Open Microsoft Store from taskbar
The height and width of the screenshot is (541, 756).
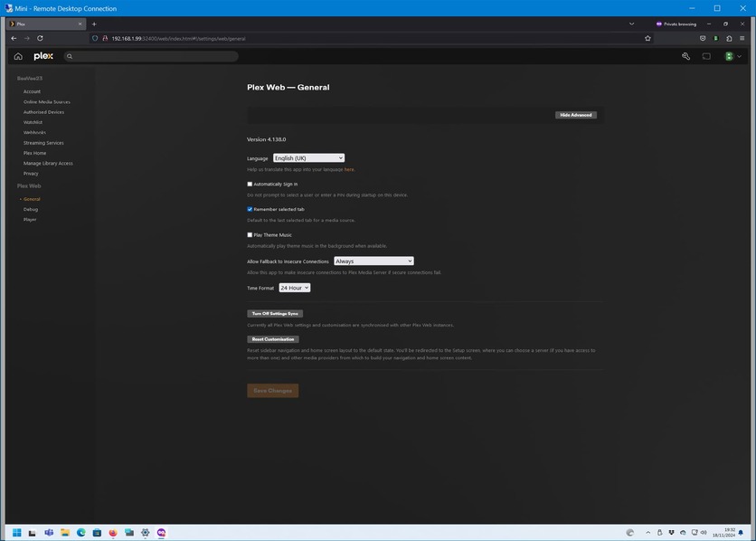coord(97,533)
